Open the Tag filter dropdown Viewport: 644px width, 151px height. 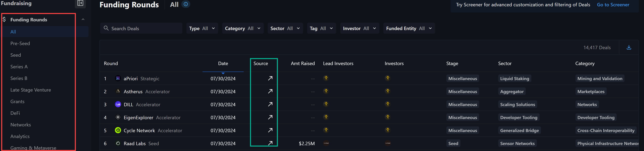point(322,28)
